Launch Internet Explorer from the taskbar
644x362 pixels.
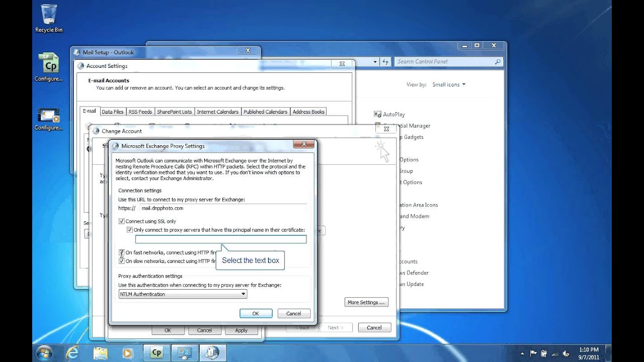[x=72, y=353]
